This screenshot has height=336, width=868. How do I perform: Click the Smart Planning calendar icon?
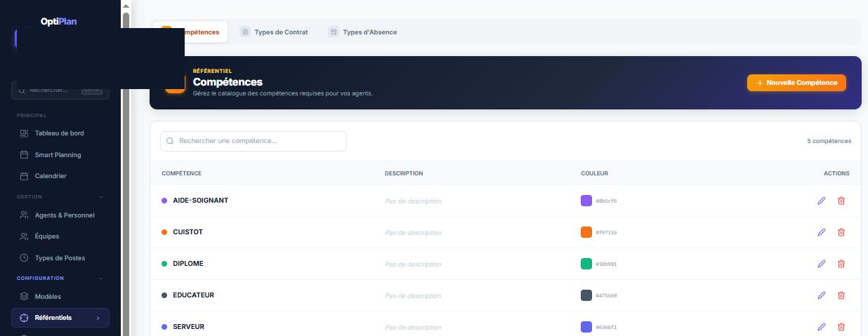coord(24,155)
